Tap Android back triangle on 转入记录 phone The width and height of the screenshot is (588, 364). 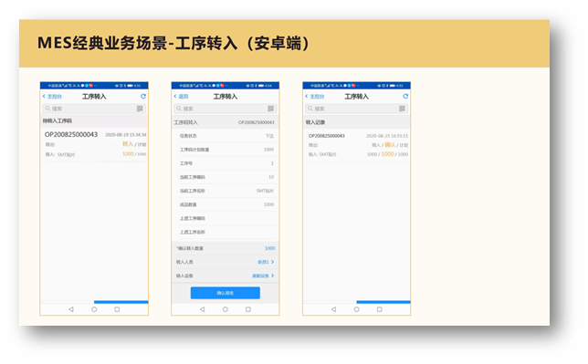(333, 309)
